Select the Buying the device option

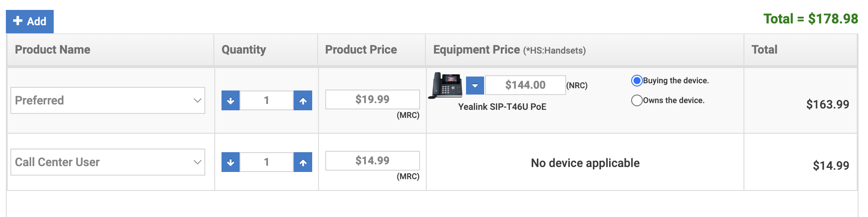(x=637, y=81)
